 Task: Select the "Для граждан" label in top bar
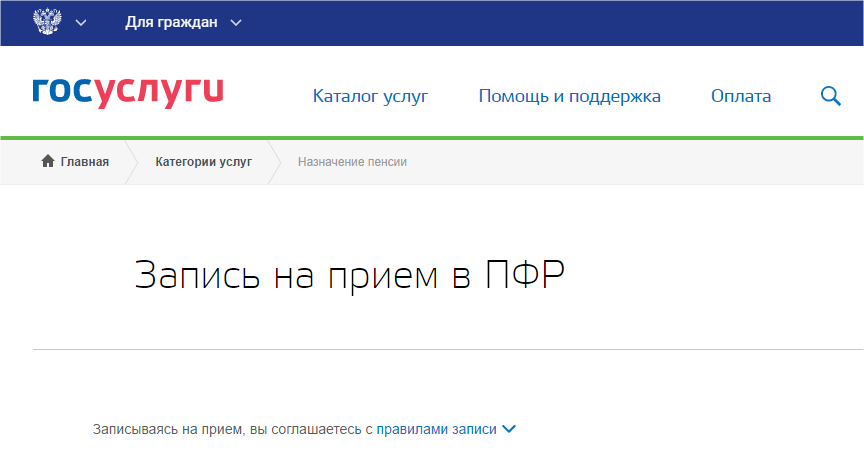[171, 22]
